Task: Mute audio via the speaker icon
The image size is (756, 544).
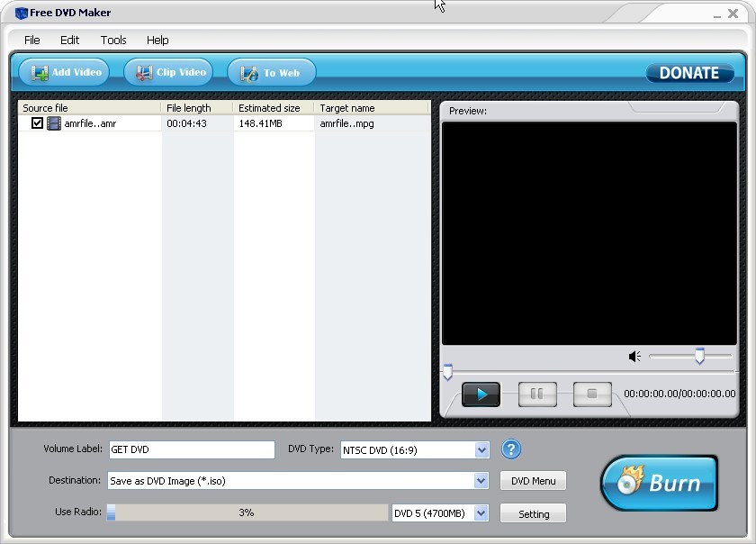Action: pos(634,357)
